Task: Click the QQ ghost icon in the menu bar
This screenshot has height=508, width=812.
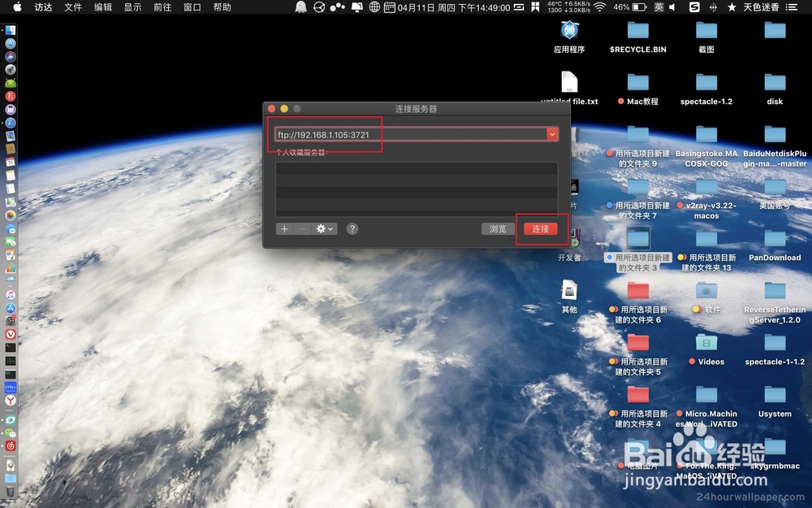Action: 301,7
